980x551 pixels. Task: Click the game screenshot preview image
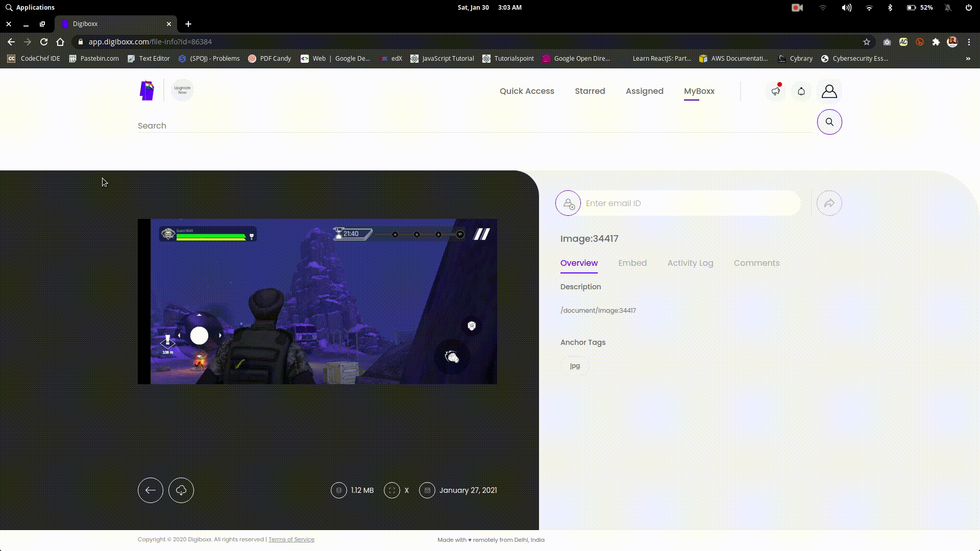click(317, 302)
